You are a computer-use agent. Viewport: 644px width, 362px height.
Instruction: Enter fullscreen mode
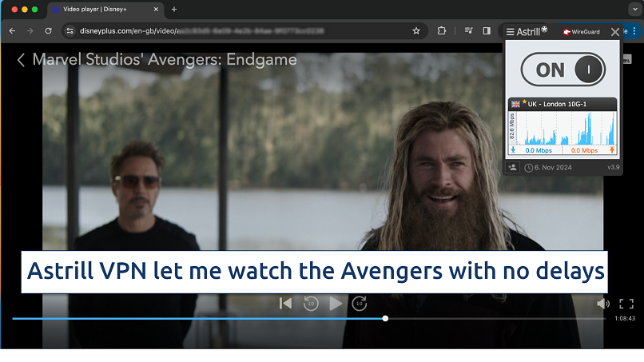(x=626, y=304)
